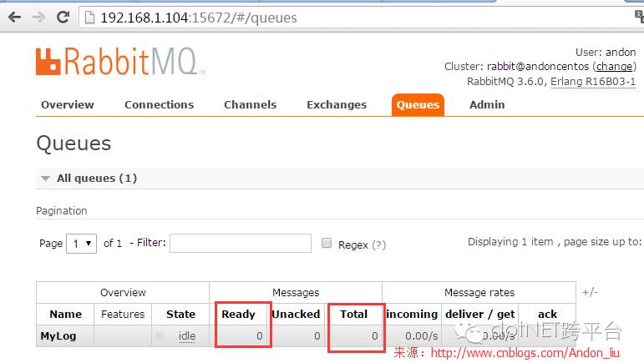Click the Erlang R16B03-1 version text

click(593, 82)
